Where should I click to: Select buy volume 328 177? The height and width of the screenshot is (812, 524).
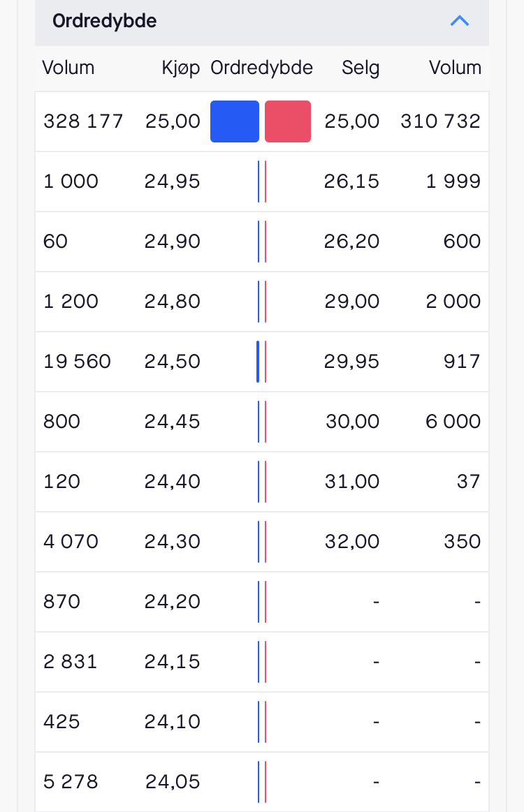tap(83, 121)
